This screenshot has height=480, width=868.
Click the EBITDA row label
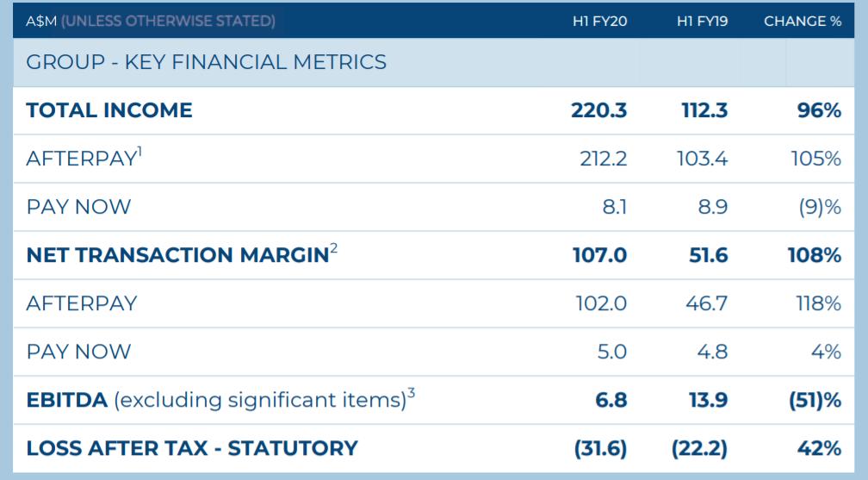click(67, 400)
